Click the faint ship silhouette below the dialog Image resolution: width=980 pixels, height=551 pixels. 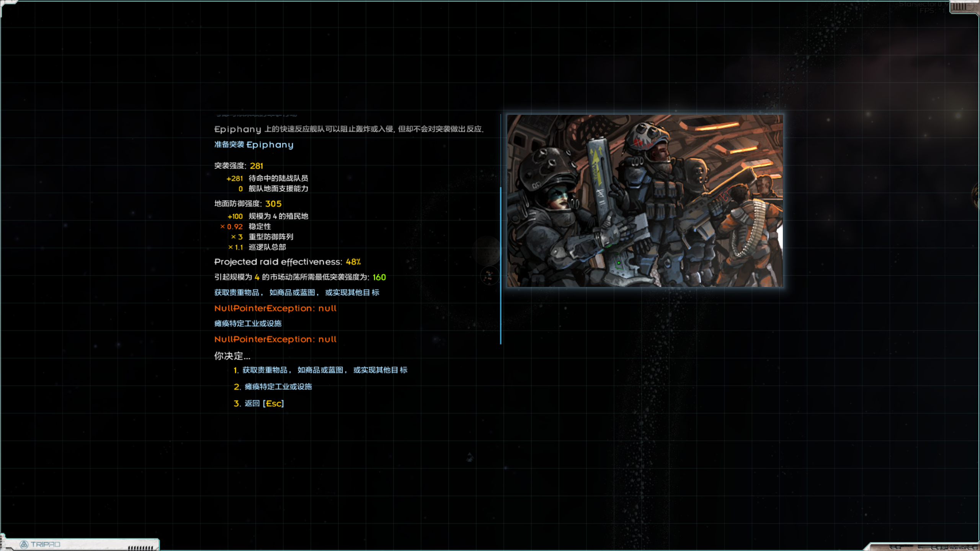tap(470, 457)
